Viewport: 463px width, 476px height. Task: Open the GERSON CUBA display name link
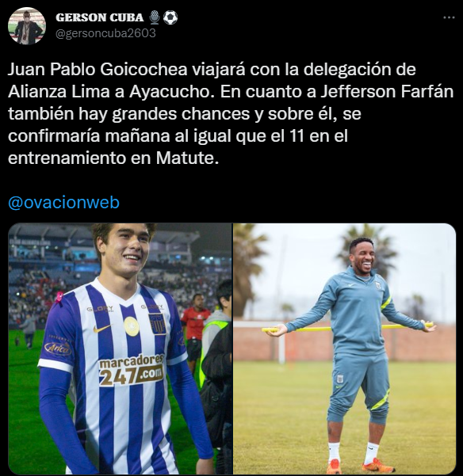coord(99,17)
